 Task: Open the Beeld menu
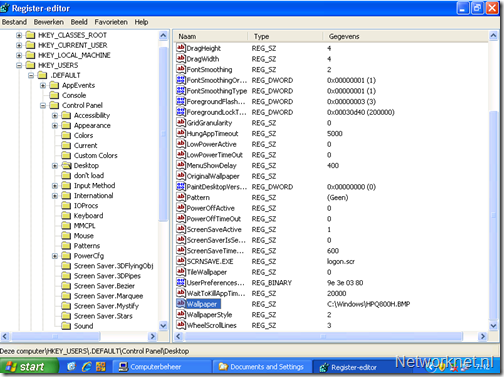pos(79,22)
